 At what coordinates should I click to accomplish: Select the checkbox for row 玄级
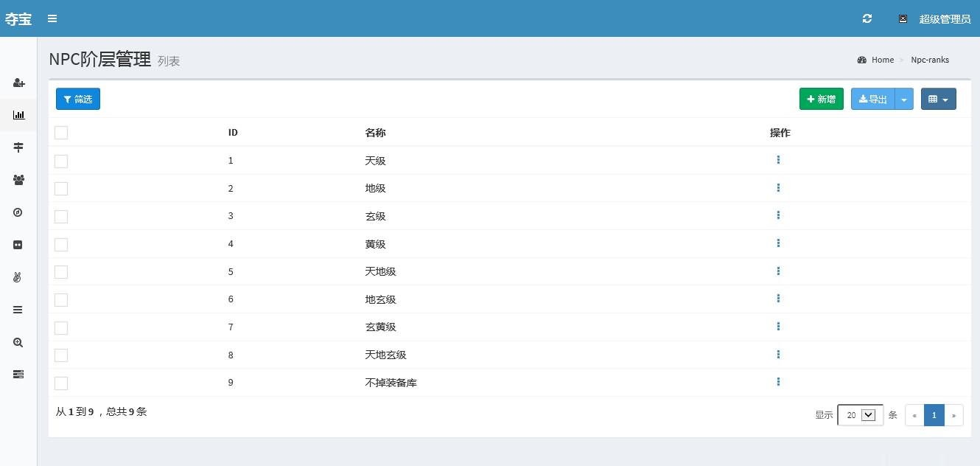(x=61, y=217)
